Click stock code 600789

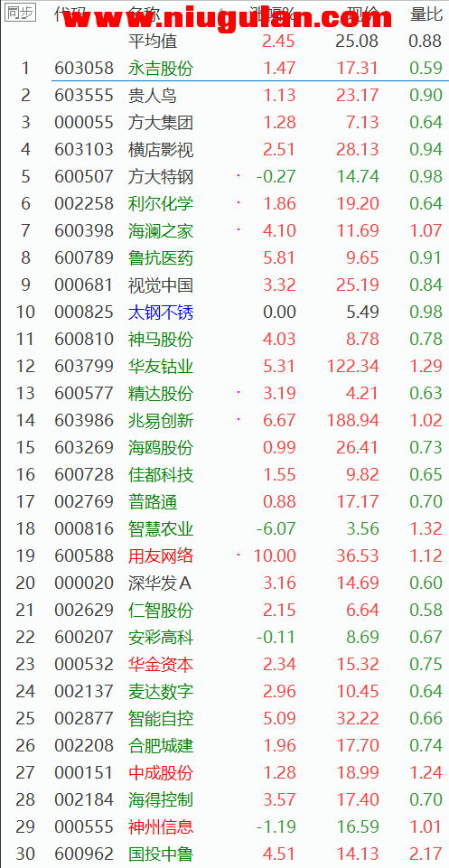(x=84, y=258)
